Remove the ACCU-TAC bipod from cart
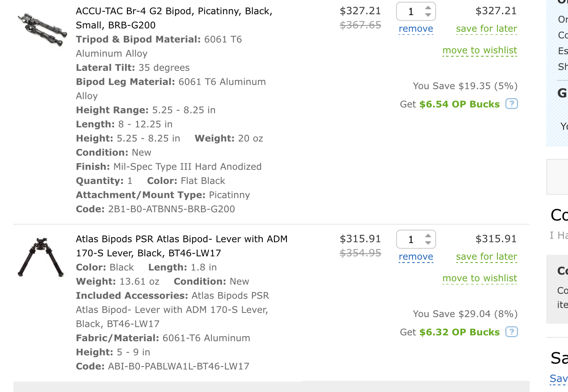 [416, 29]
